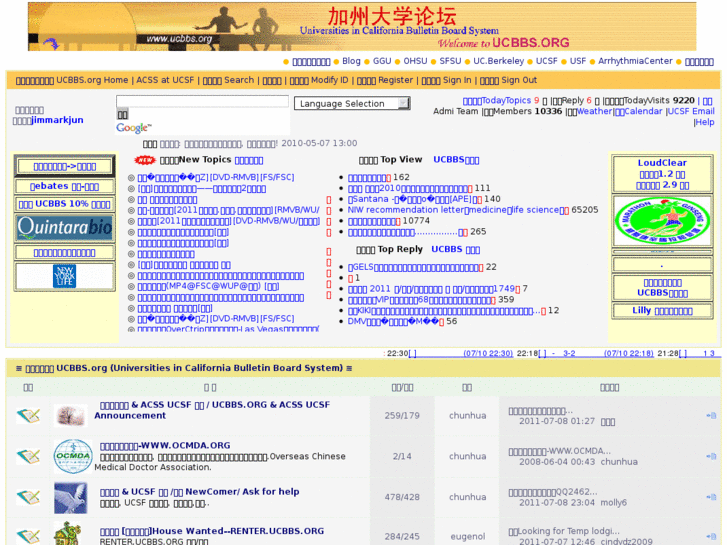Image resolution: width=727 pixels, height=545 pixels.
Task: Open the 07/10 22:18 ticker link
Action: (x=628, y=353)
